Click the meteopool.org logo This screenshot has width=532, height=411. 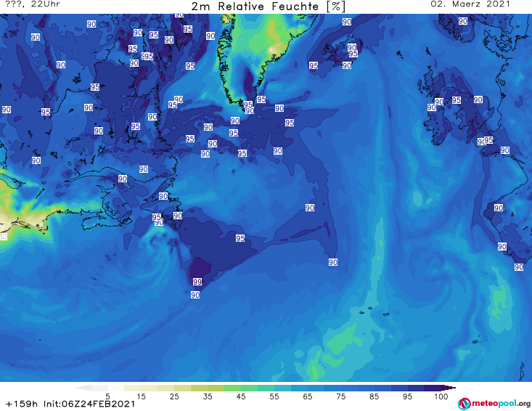tap(494, 404)
